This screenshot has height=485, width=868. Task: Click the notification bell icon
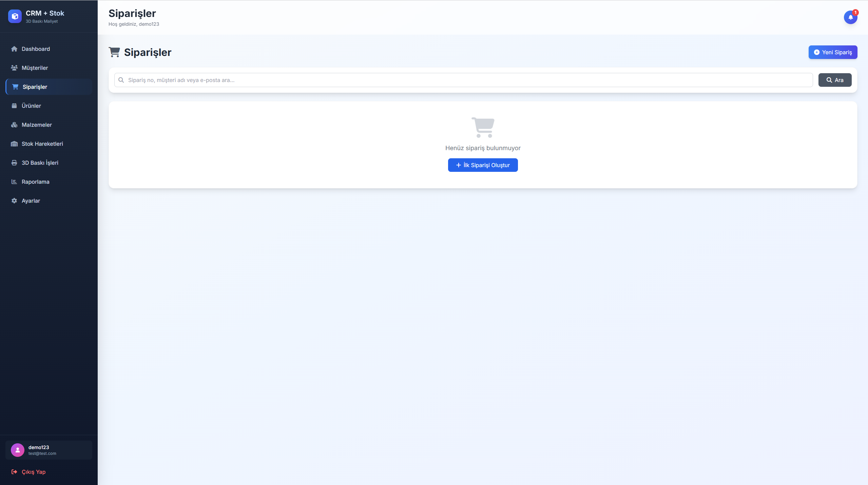850,17
